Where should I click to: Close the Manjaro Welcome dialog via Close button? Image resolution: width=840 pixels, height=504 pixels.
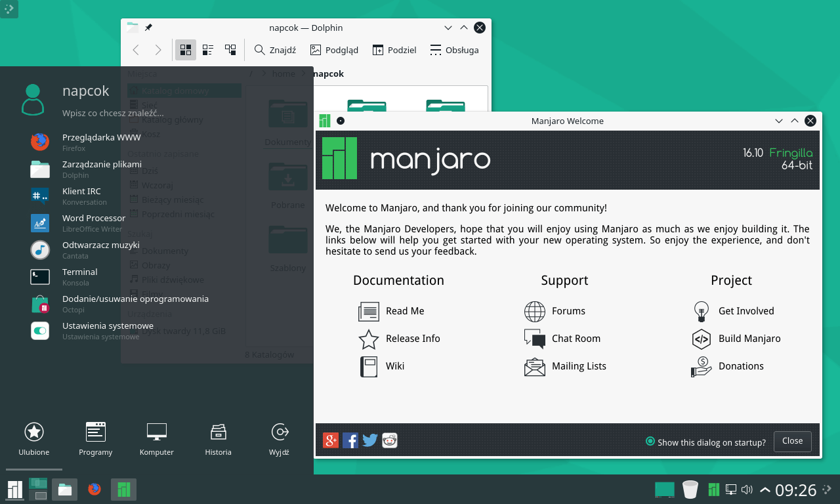pyautogui.click(x=792, y=441)
